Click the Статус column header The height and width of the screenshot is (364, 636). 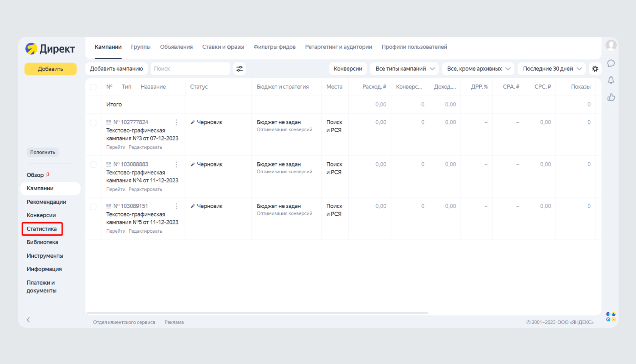[x=199, y=87]
